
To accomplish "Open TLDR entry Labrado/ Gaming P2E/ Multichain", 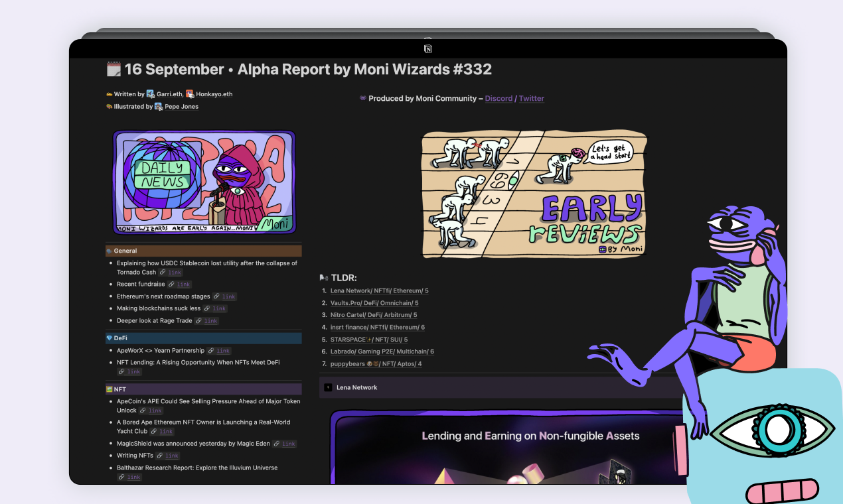I will [382, 351].
